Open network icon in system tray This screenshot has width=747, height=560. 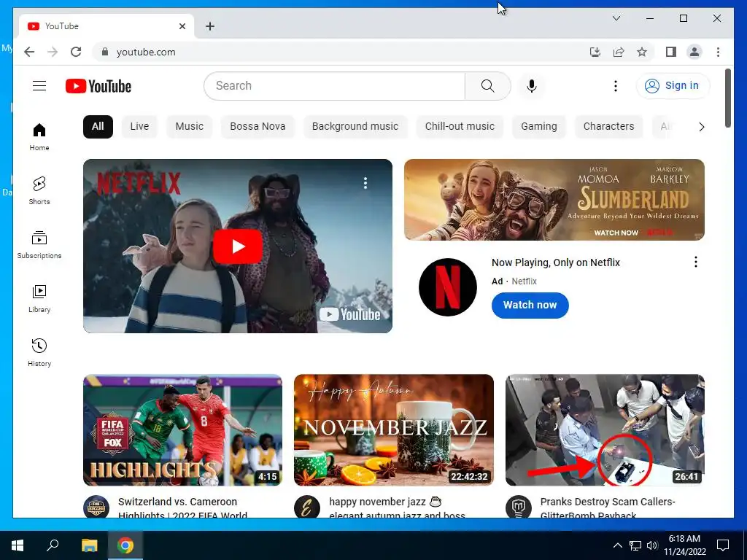coord(635,545)
